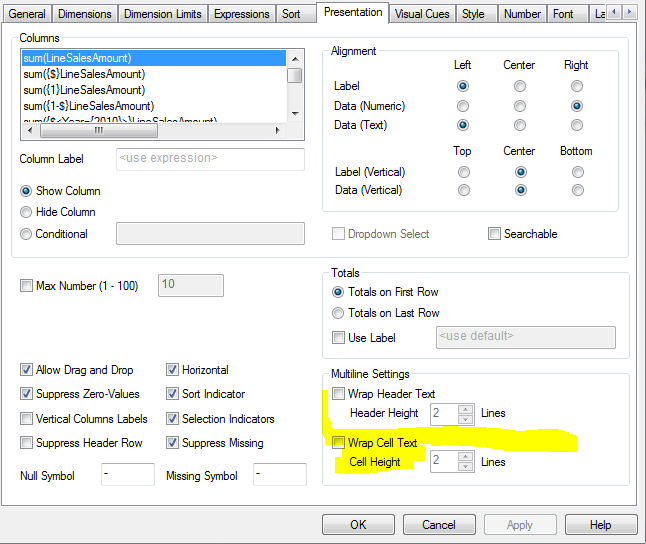Viewport: 646px width, 544px height.
Task: Set Data (Text) alignment to Center
Action: click(520, 125)
